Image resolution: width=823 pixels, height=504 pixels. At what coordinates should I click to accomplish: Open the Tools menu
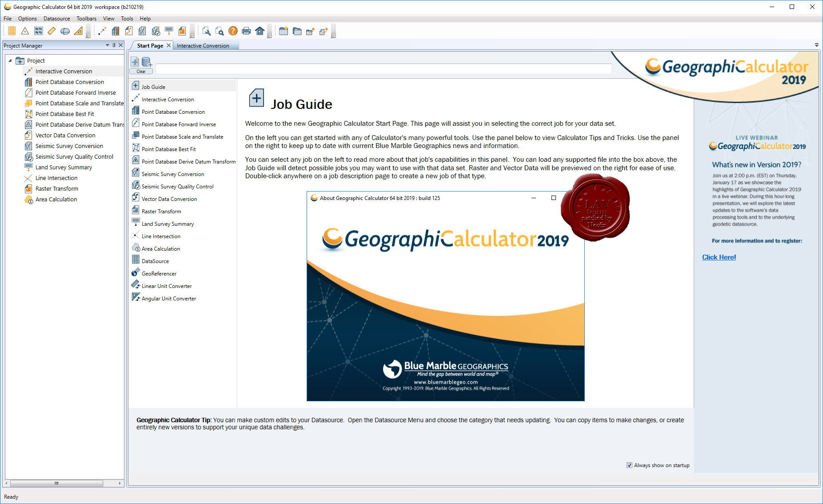point(127,19)
